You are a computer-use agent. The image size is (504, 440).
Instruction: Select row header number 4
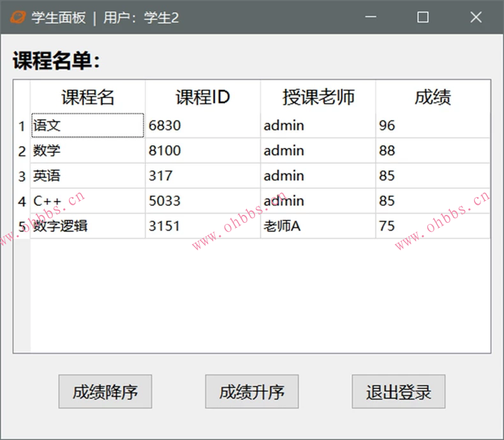[22, 201]
